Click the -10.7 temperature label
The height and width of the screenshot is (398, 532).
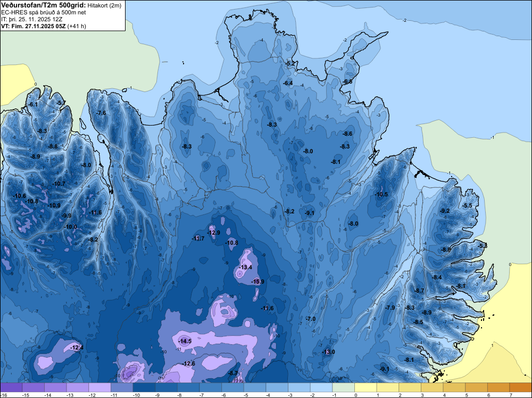coord(59,184)
